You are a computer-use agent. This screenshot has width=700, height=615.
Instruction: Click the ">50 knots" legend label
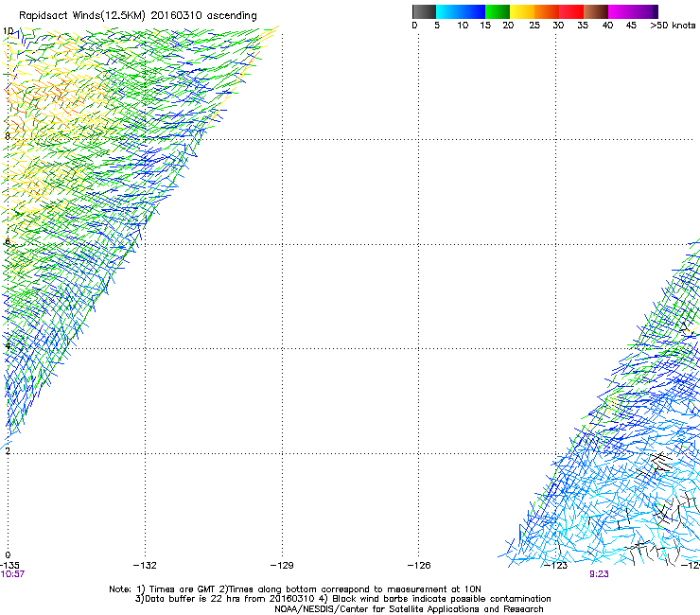(x=673, y=26)
